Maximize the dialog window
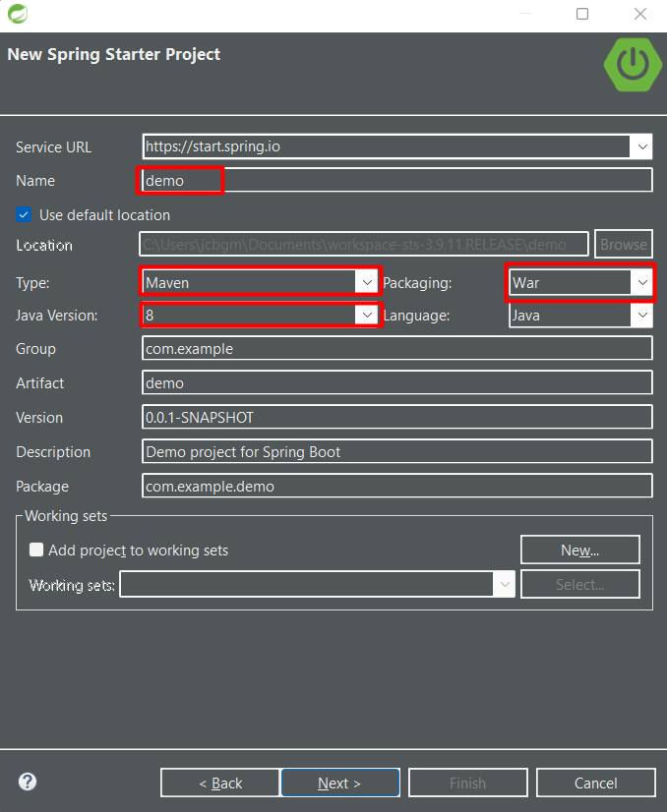 (582, 14)
